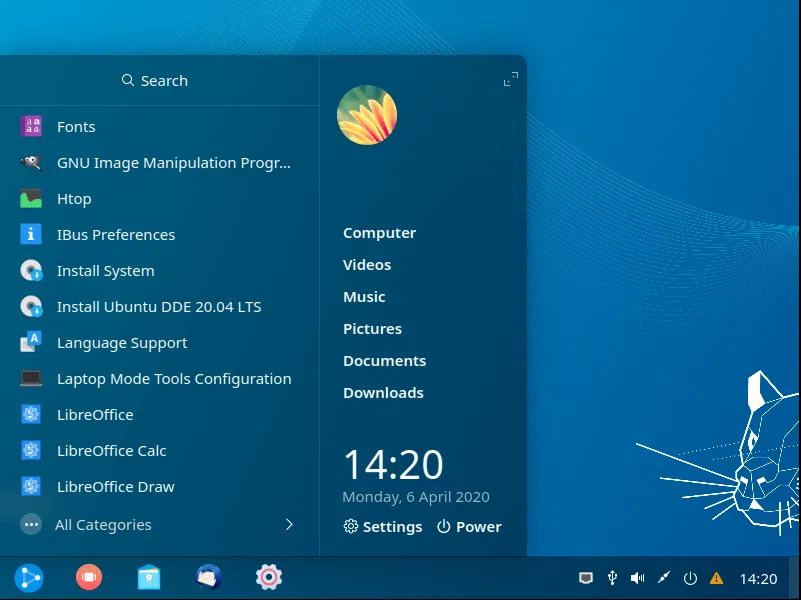This screenshot has width=801, height=600.
Task: Click the Laptop Mode Tools laptop icon
Action: [x=31, y=378]
